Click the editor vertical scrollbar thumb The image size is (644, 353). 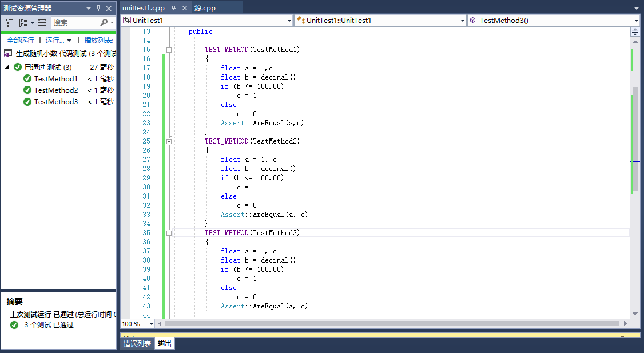point(635,138)
